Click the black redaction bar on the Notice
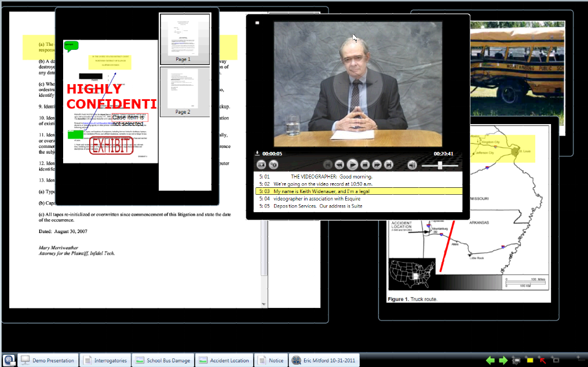Image resolution: width=588 pixels, height=367 pixels. point(91,76)
